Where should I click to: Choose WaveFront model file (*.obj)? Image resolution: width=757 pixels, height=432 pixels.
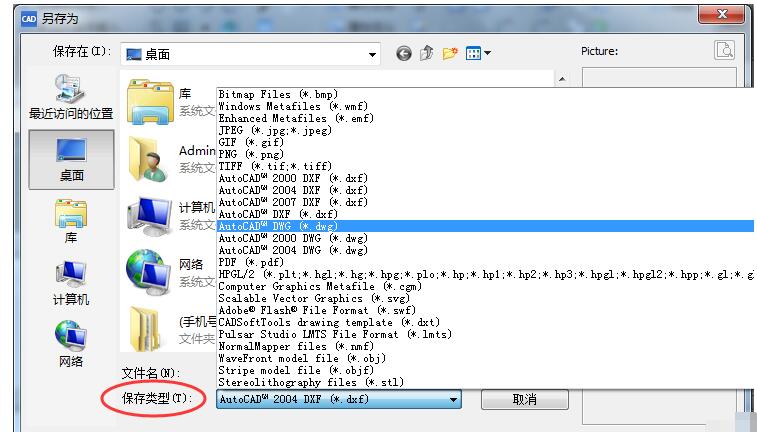pos(485,358)
